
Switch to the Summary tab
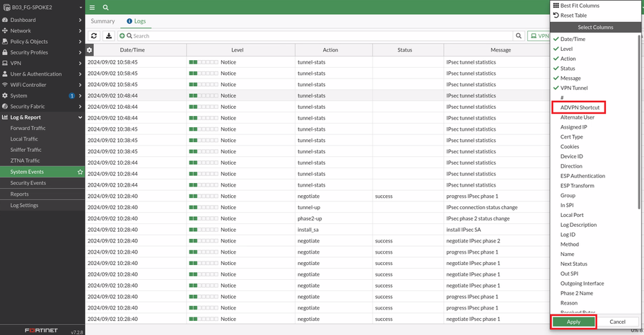[x=103, y=21]
